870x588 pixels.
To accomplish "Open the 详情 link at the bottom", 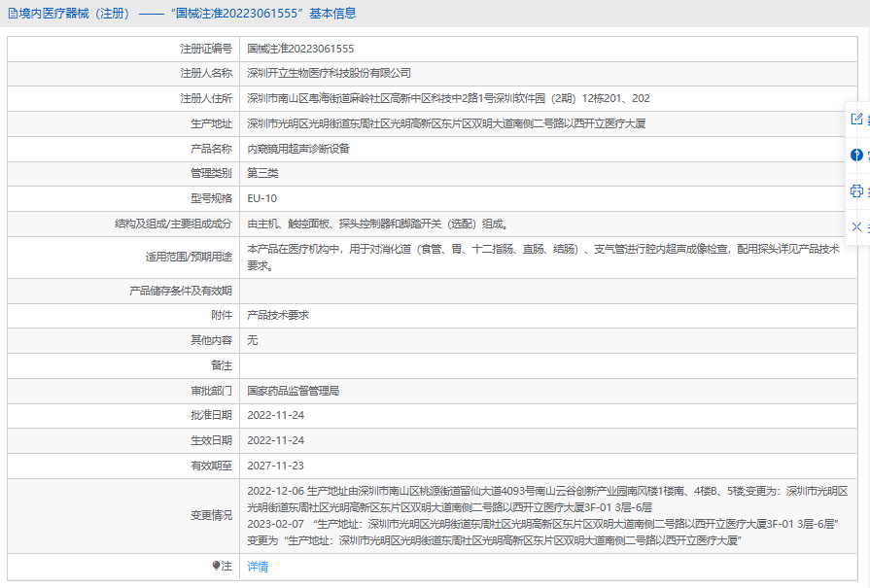I will (258, 567).
